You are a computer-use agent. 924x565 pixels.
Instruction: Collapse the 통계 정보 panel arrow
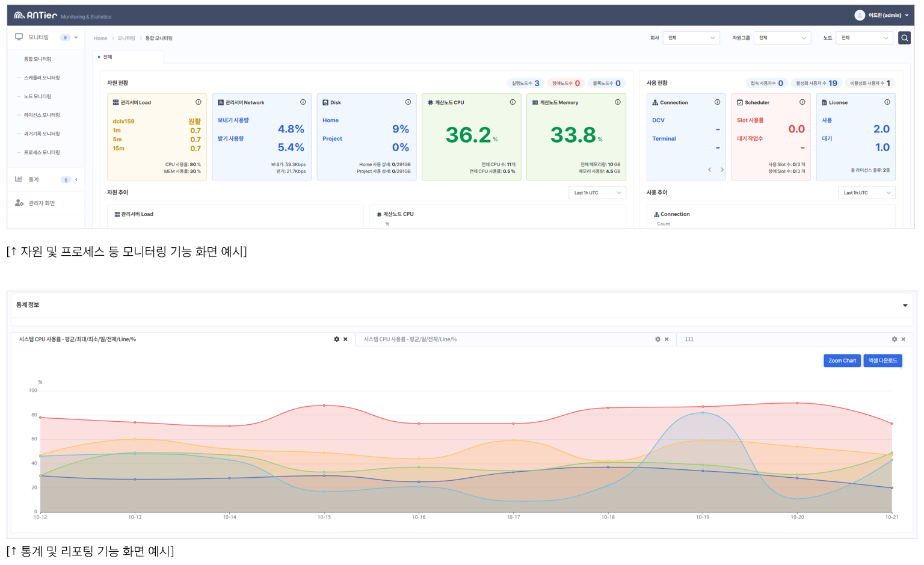pos(905,306)
